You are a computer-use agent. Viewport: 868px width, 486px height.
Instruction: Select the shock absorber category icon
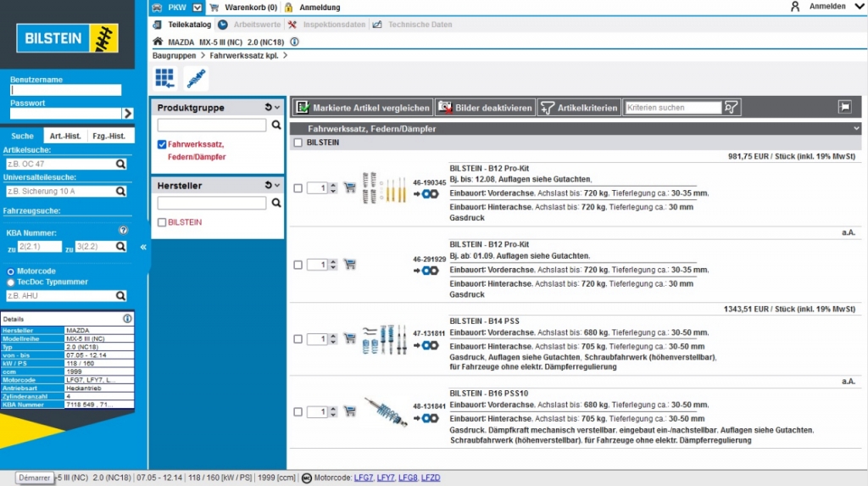pyautogui.click(x=196, y=78)
